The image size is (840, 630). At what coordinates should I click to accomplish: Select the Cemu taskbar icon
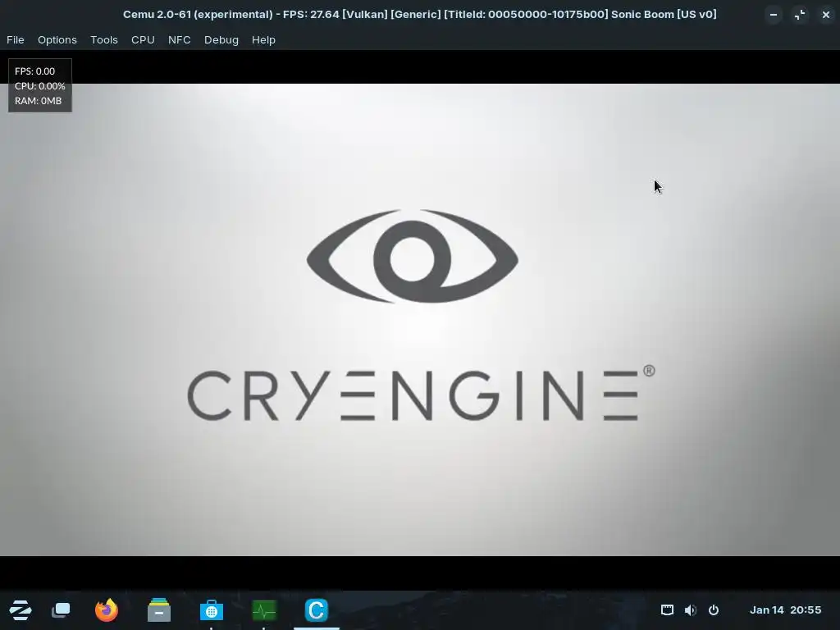(x=316, y=609)
